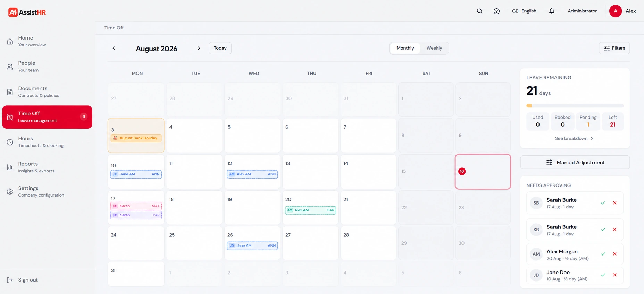Switch to Monthly view
Screen dimensions: 644x294
coord(405,48)
